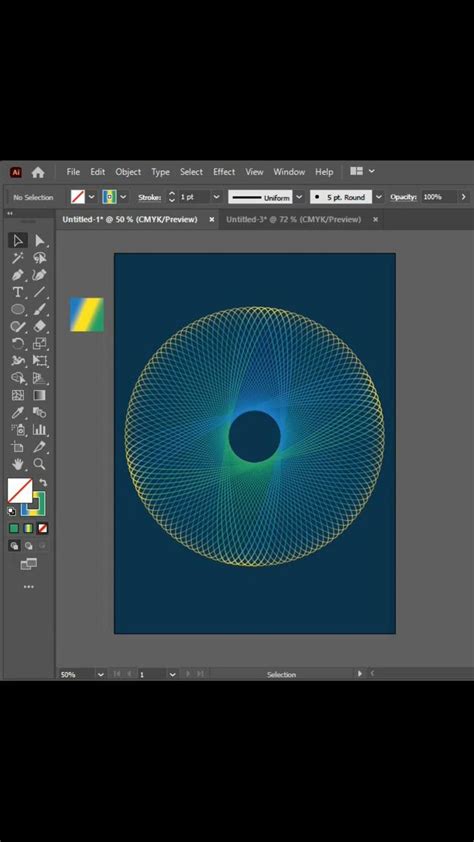The image size is (474, 842).
Task: Set paint type to Gradient
Action: coord(28,528)
